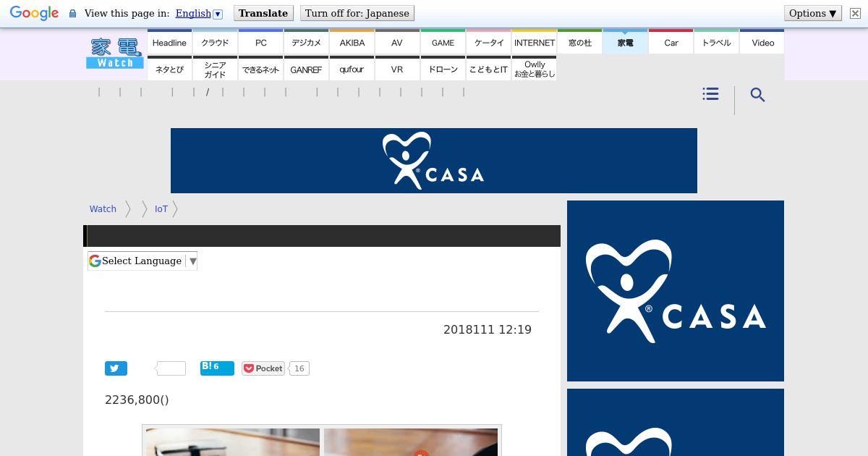868x456 pixels.
Task: Click the Watch breadcrumb link
Action: (x=103, y=208)
